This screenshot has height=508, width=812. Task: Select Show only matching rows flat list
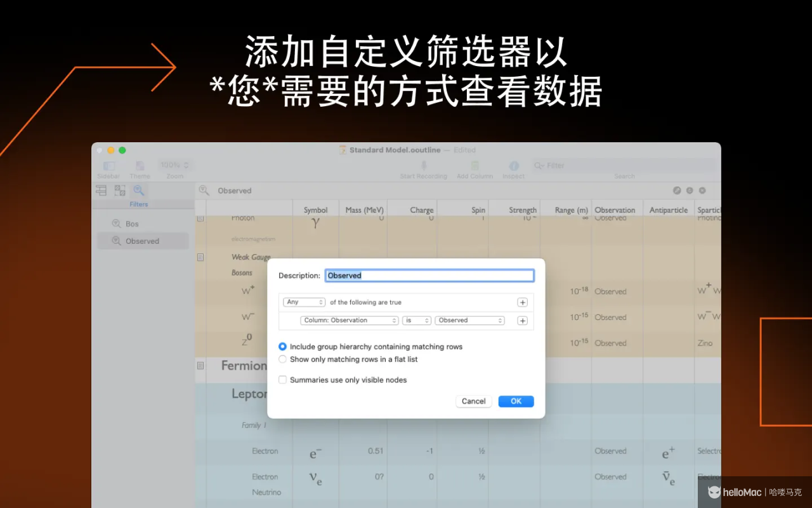coord(283,359)
